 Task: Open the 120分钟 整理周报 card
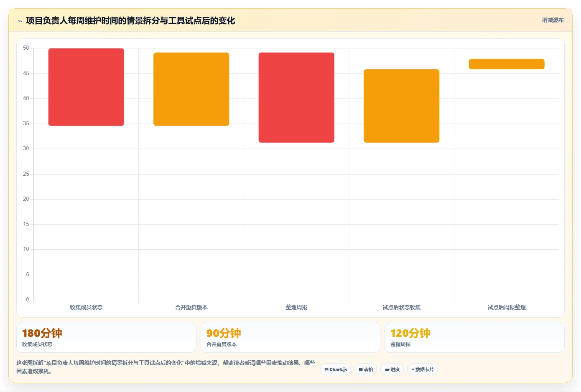474,337
